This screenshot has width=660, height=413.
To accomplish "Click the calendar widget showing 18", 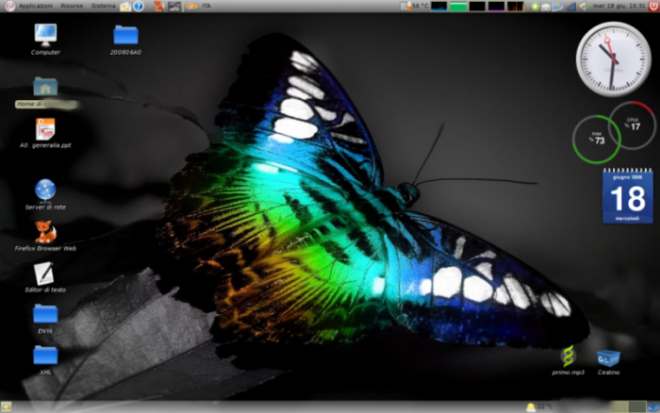I will (628, 196).
